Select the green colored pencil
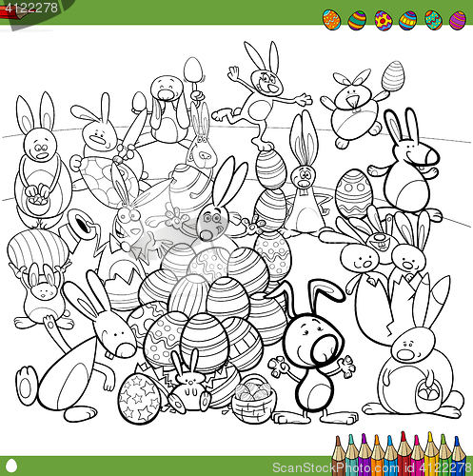This screenshot has width=473, height=476. pos(443,455)
